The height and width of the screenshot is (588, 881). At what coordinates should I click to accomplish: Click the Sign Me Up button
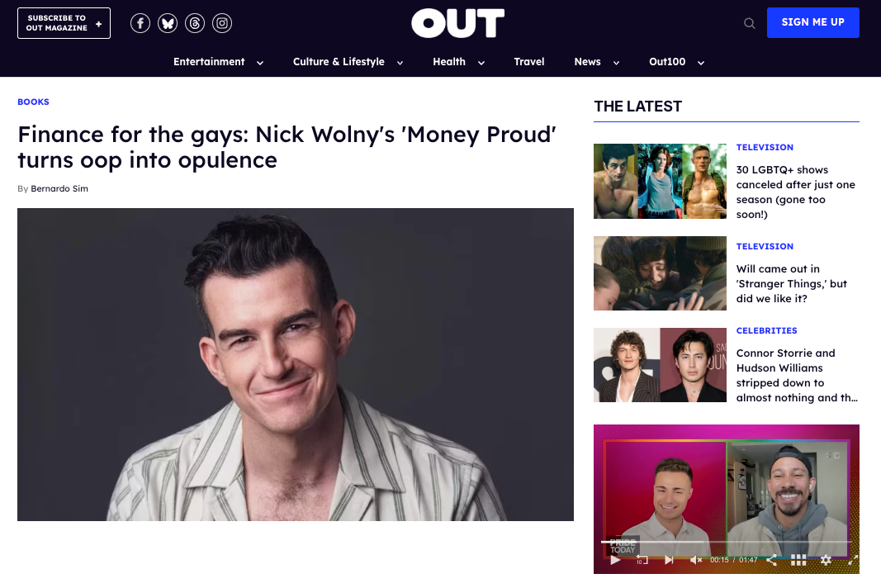pyautogui.click(x=813, y=22)
